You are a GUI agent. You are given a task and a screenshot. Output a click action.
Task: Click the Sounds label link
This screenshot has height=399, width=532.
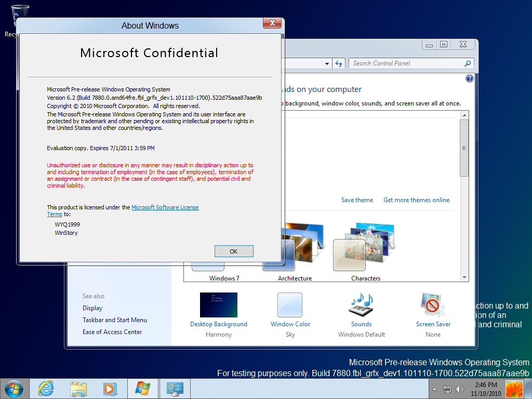tap(362, 324)
